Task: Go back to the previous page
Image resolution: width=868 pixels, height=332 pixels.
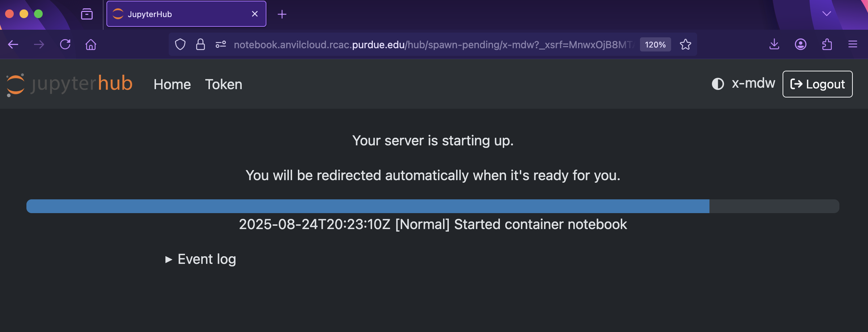Action: pos(13,45)
